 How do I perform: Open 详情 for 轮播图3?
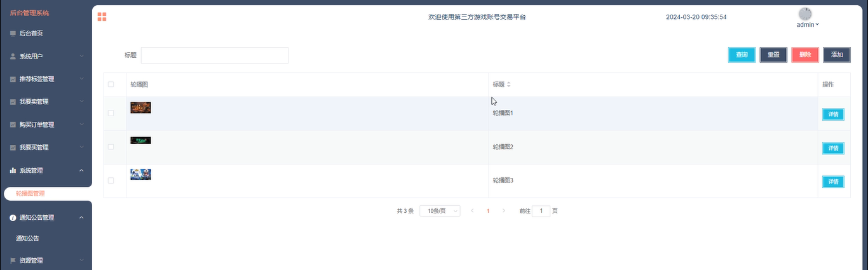click(x=833, y=182)
